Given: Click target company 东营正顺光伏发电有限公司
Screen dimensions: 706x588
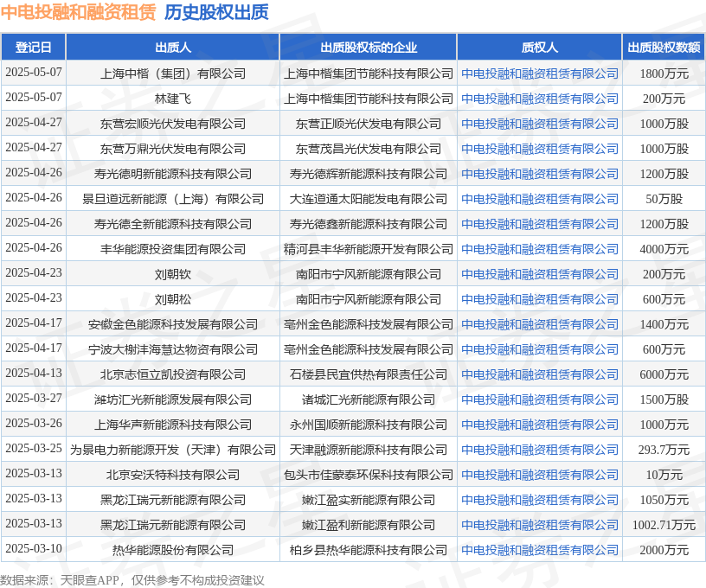Looking at the screenshot, I should [x=369, y=124].
